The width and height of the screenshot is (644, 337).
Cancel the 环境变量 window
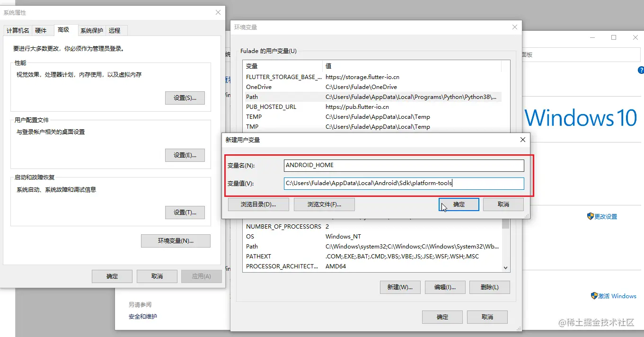pos(487,317)
